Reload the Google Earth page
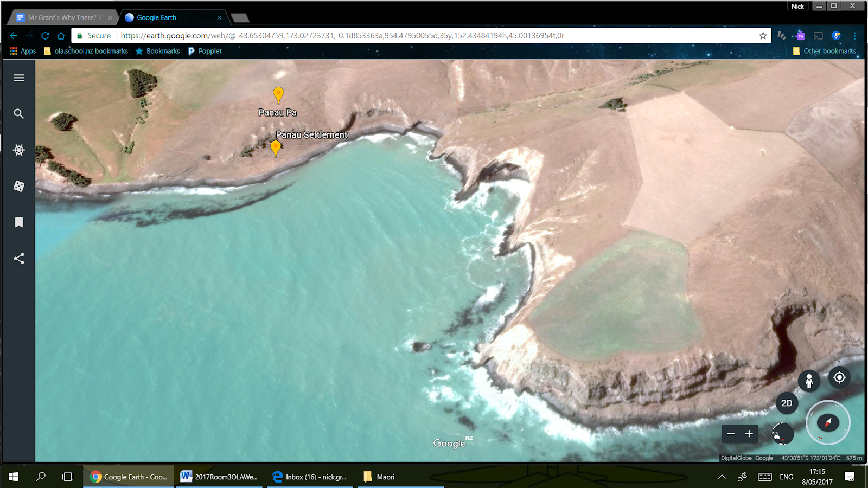 pyautogui.click(x=46, y=36)
